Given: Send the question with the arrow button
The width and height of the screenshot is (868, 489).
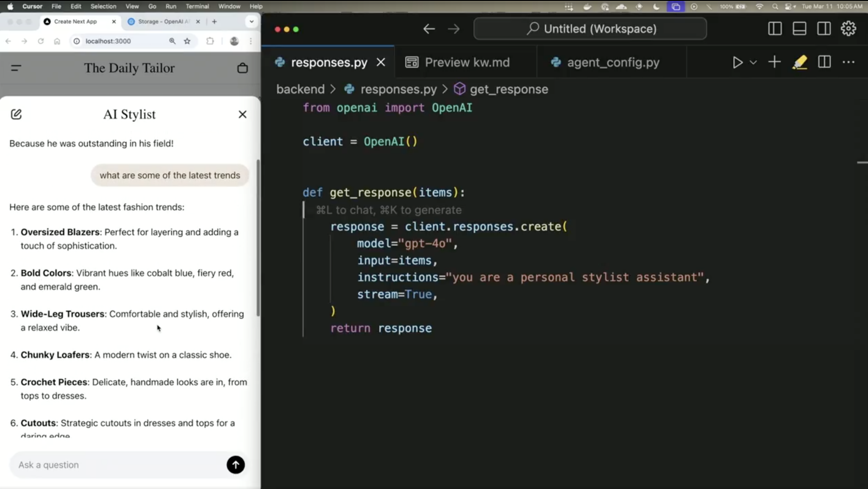Looking at the screenshot, I should point(235,464).
